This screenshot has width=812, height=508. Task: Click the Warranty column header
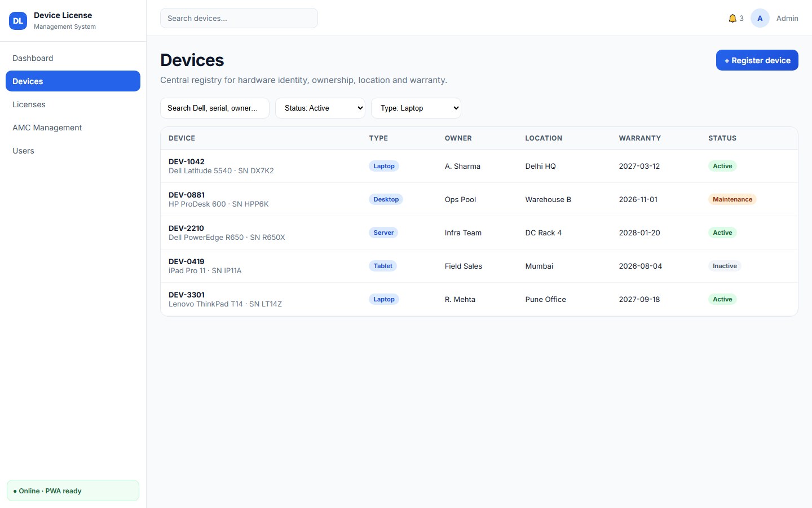tap(640, 138)
